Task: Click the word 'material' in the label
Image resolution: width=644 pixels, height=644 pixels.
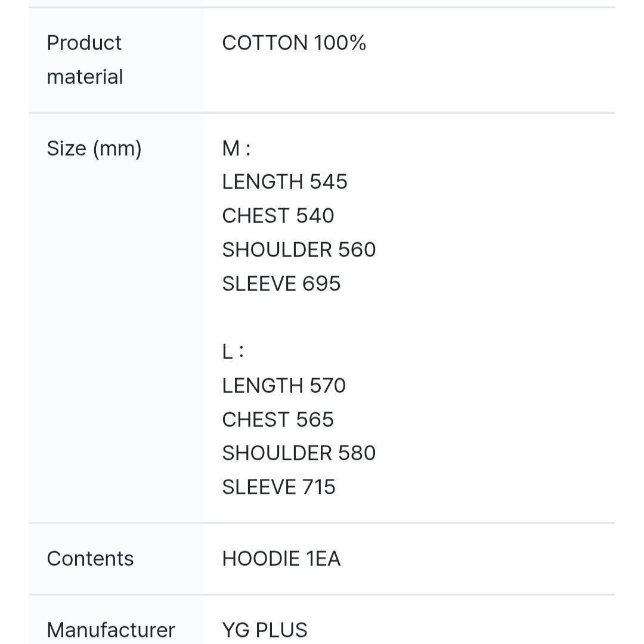Action: click(x=85, y=77)
